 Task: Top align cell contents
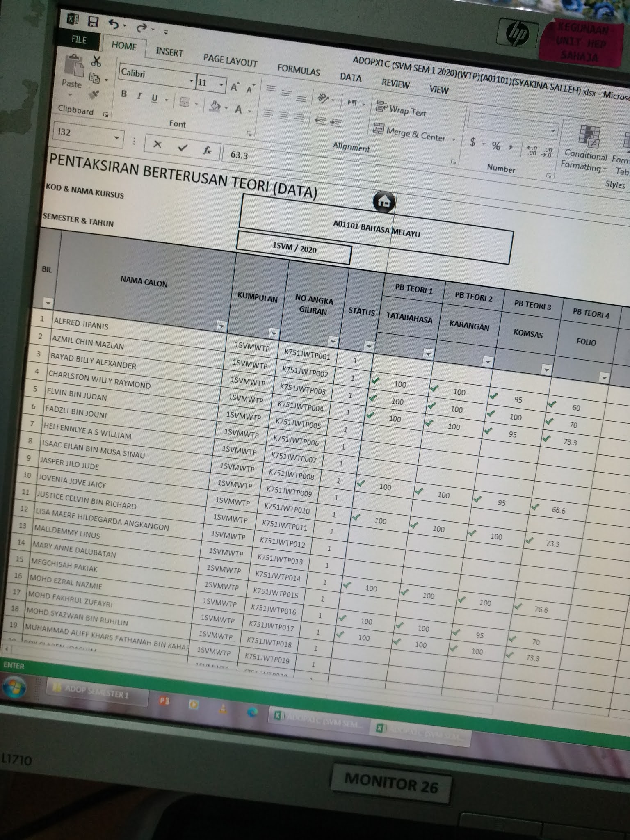271,88
